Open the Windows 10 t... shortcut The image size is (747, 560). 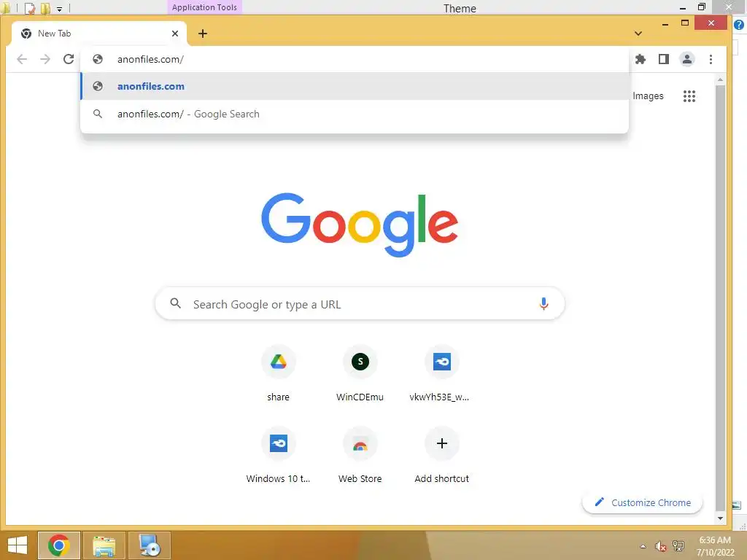[278, 456]
